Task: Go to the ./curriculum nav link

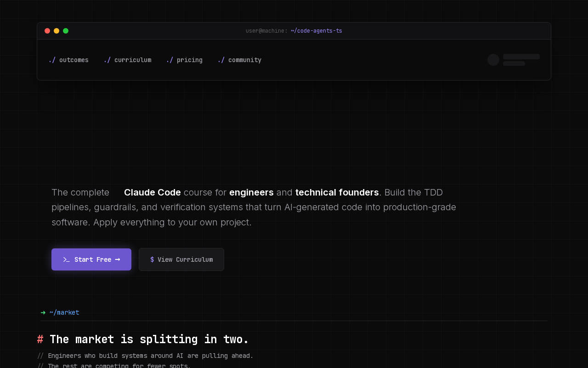Action: [x=127, y=60]
